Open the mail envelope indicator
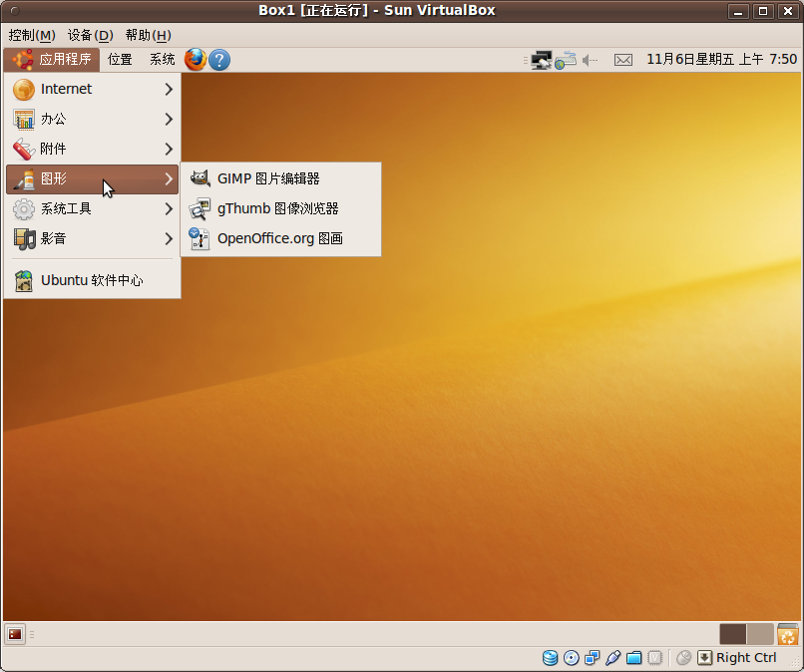Image resolution: width=804 pixels, height=672 pixels. [623, 61]
